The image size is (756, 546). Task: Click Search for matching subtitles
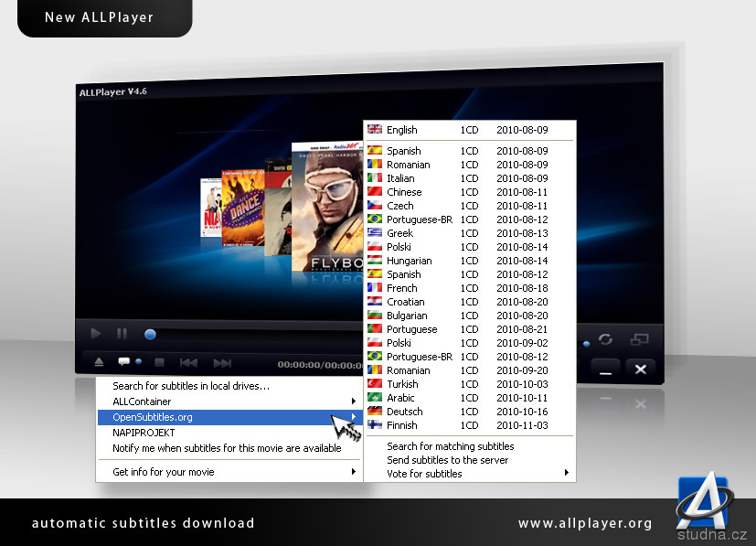pos(451,446)
